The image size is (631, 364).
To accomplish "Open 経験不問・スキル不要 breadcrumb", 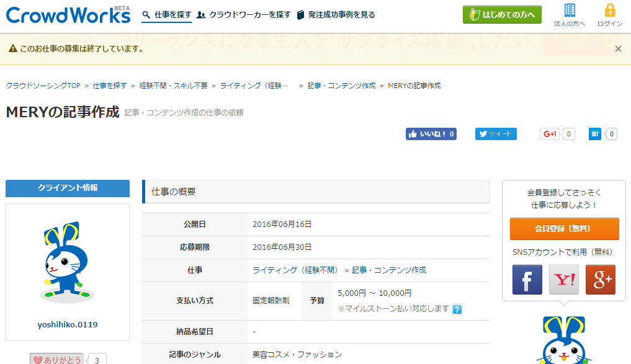I will pos(174,86).
